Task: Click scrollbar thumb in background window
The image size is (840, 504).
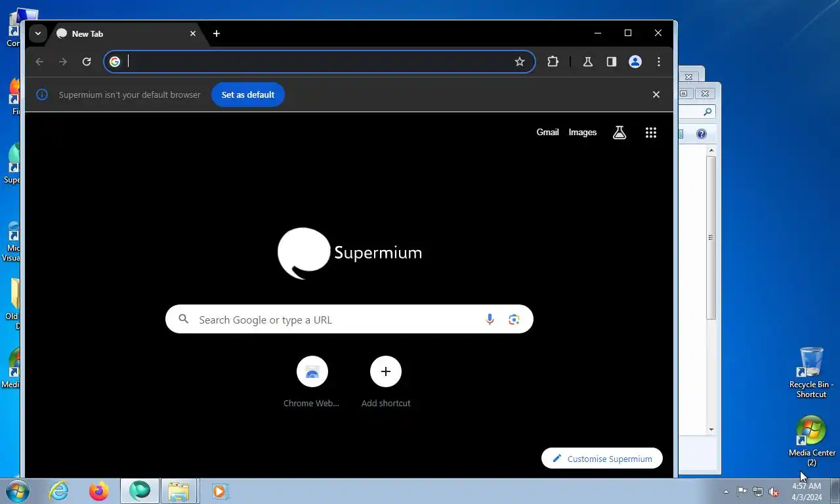Action: (711, 238)
